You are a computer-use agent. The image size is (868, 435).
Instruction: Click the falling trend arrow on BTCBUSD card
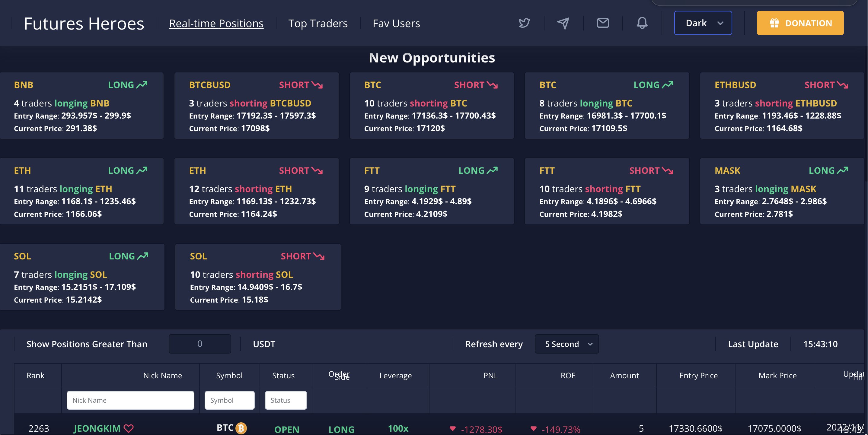pyautogui.click(x=317, y=84)
